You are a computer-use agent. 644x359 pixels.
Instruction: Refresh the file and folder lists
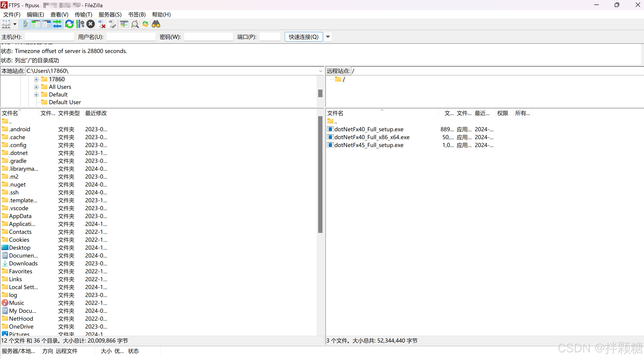click(x=69, y=24)
